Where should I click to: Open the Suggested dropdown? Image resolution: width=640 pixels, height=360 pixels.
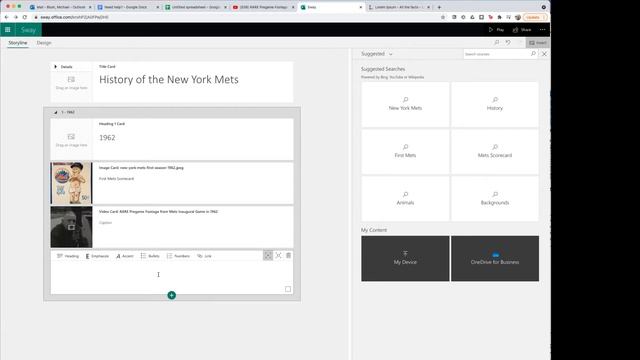[x=377, y=54]
